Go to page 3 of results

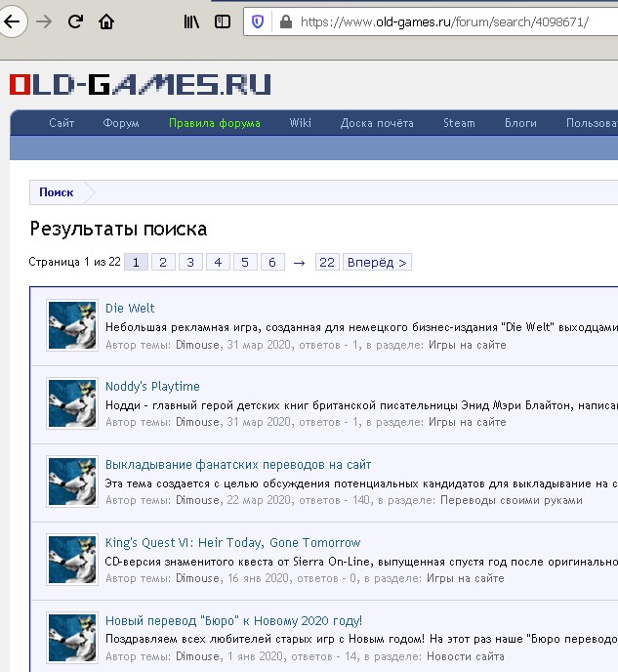click(190, 263)
